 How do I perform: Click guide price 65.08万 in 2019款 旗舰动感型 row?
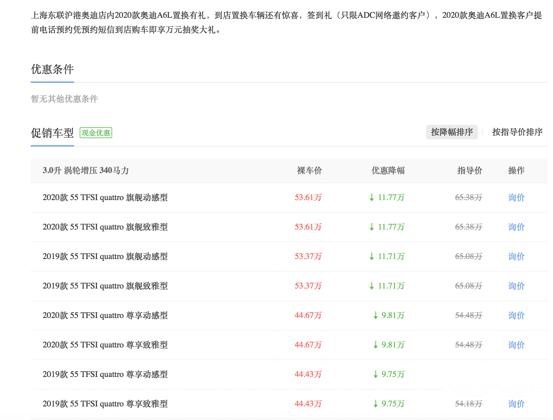[x=468, y=256]
